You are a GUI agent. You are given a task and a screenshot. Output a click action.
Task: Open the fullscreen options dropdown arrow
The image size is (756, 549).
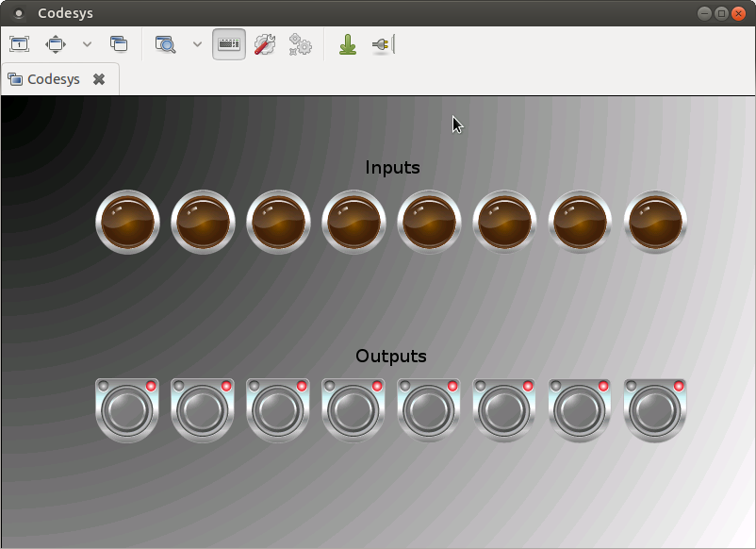88,44
